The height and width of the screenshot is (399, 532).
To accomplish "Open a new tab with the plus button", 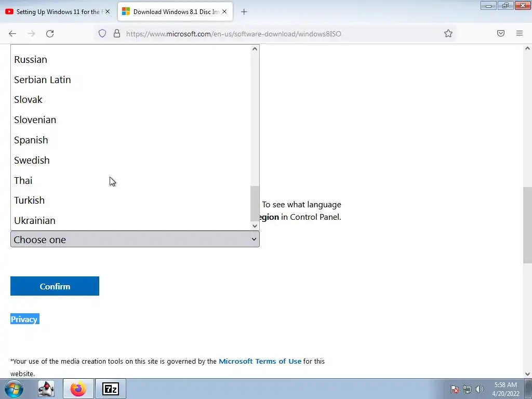I will pos(244,12).
